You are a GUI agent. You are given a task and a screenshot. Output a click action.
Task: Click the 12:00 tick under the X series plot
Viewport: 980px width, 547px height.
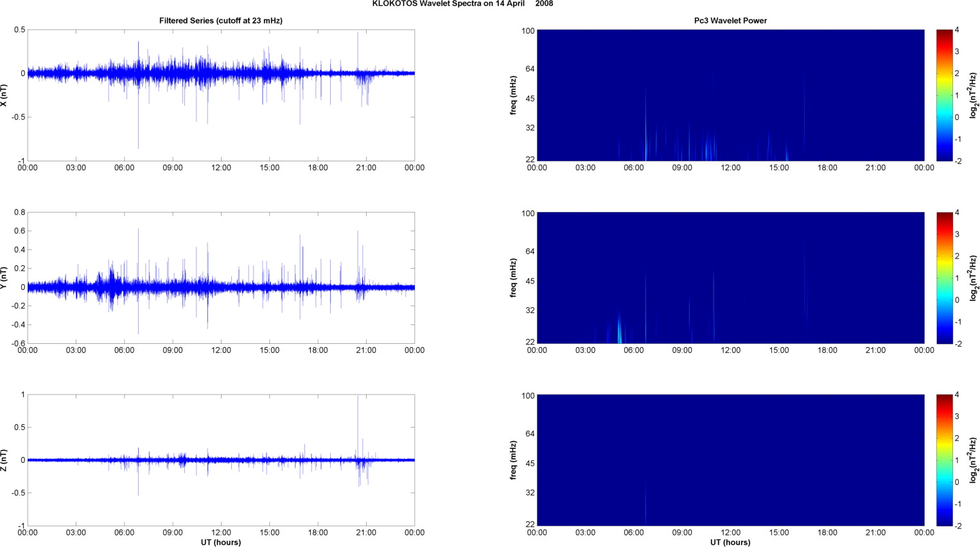coord(221,168)
